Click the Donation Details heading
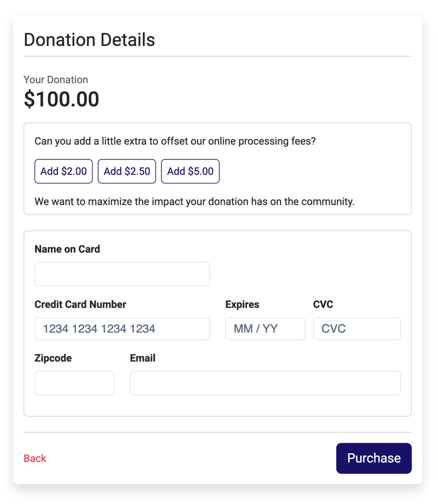438x504 pixels. tap(89, 39)
